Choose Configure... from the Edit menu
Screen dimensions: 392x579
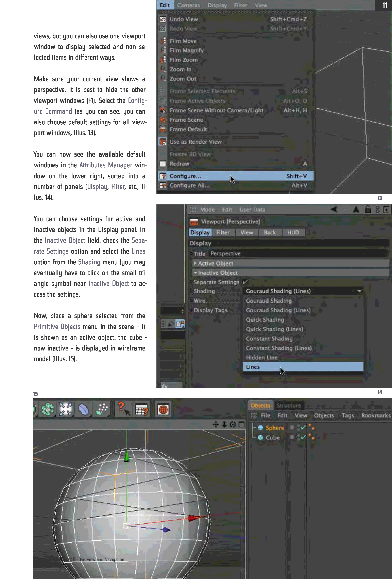pos(185,176)
